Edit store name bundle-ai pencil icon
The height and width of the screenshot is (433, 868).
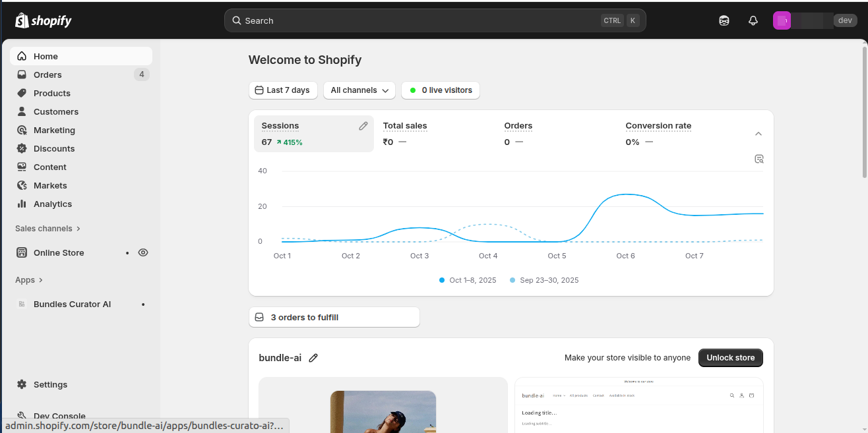click(x=313, y=358)
